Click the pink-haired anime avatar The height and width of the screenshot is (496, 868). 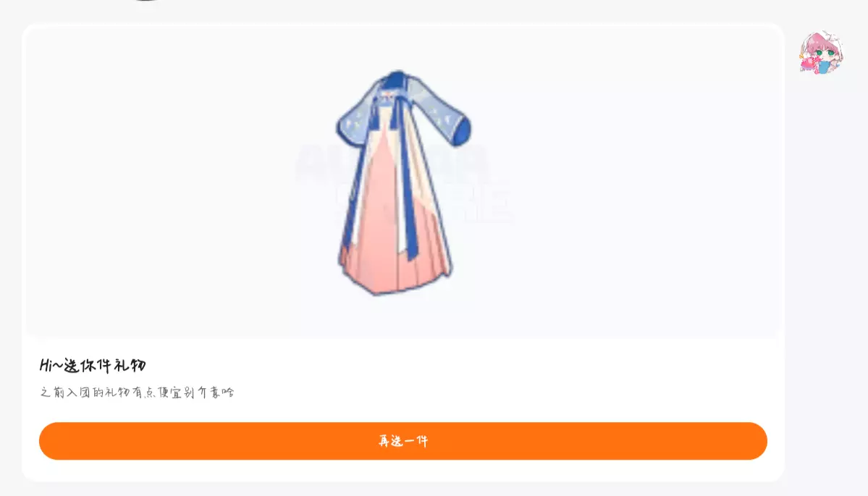pyautogui.click(x=821, y=53)
